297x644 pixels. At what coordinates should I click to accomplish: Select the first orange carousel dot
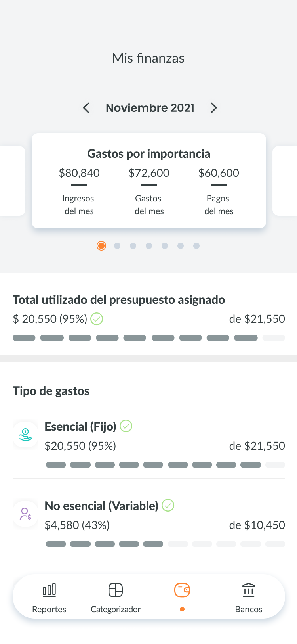tap(101, 246)
